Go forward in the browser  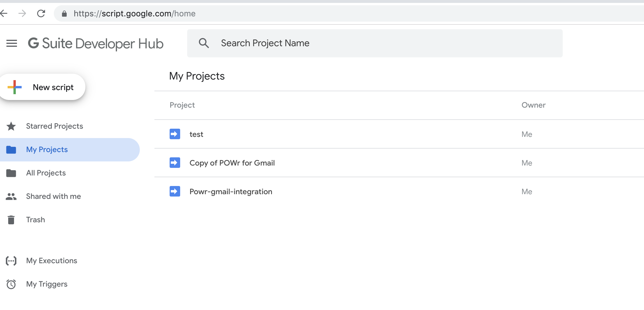click(22, 13)
